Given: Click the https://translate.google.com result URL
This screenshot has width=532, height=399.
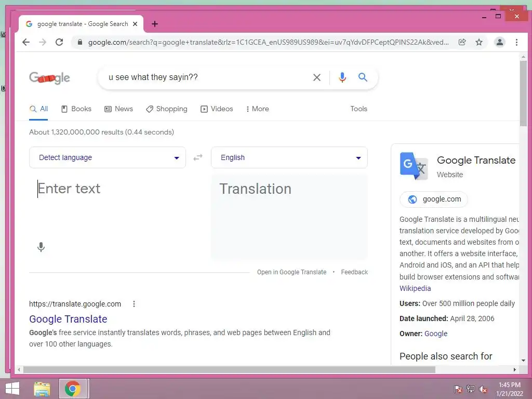Looking at the screenshot, I should [75, 304].
